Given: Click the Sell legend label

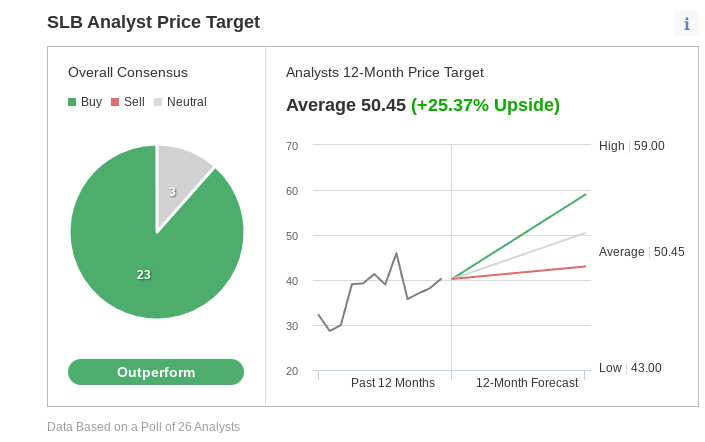Looking at the screenshot, I should [x=134, y=102].
